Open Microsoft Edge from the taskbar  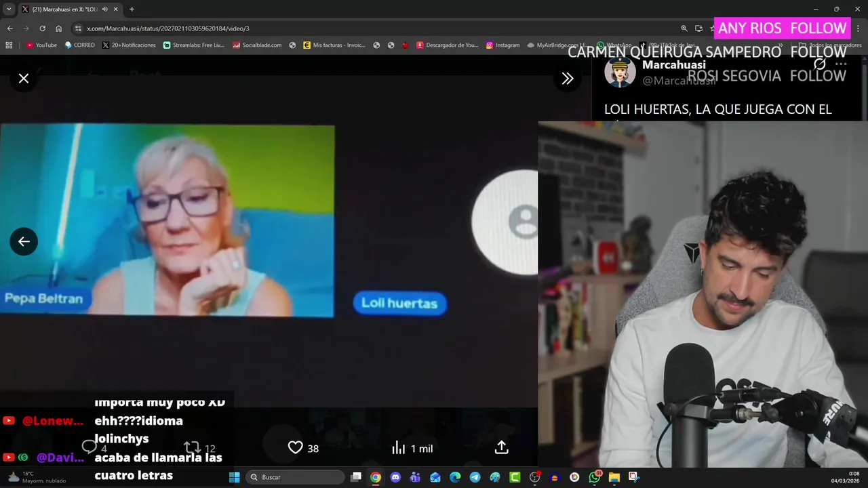455,477
